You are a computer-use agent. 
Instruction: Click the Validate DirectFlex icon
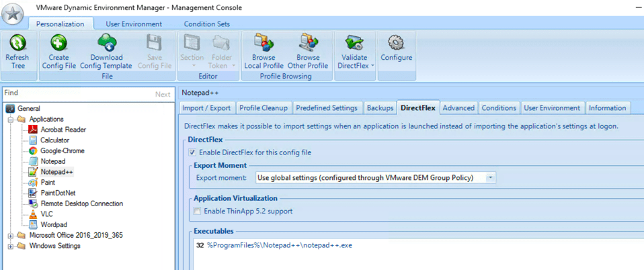point(354,44)
